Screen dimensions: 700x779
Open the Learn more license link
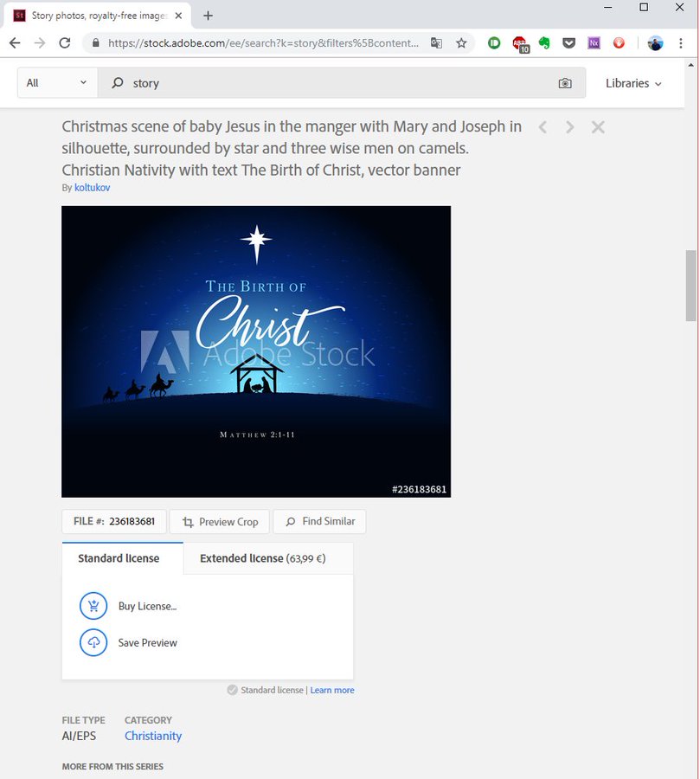(332, 690)
